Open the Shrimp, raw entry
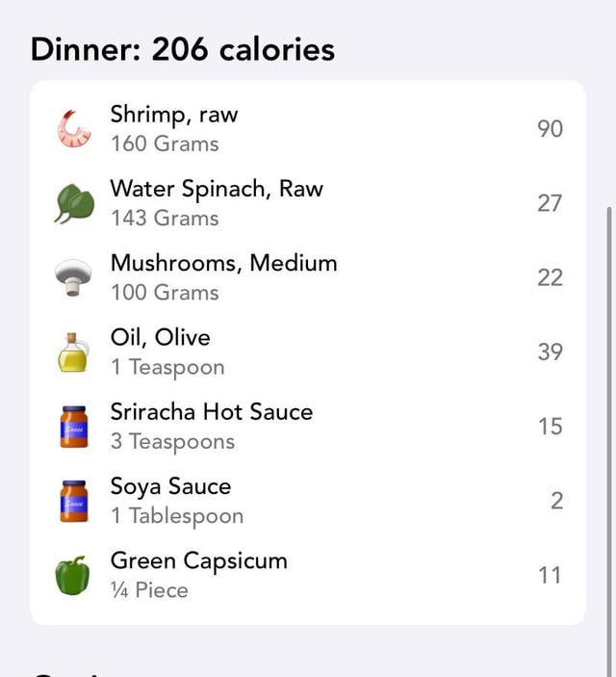 [308, 129]
